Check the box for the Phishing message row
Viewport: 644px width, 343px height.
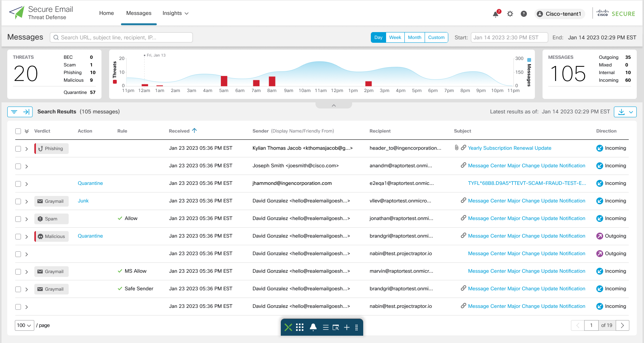click(18, 149)
